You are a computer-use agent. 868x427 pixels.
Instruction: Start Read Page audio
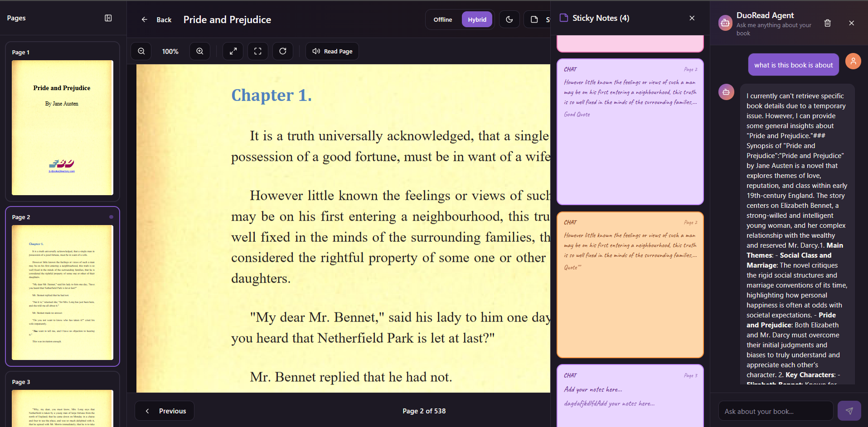pos(332,51)
